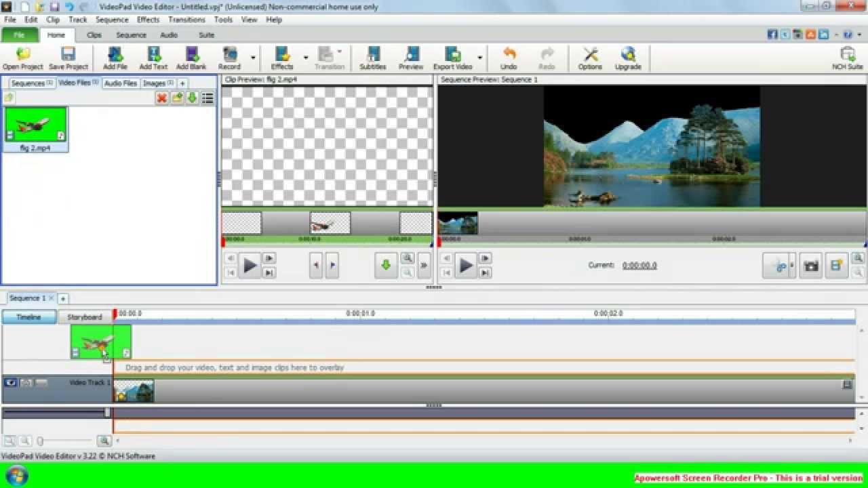Open the Tools menu
The image size is (868, 488).
pos(223,20)
